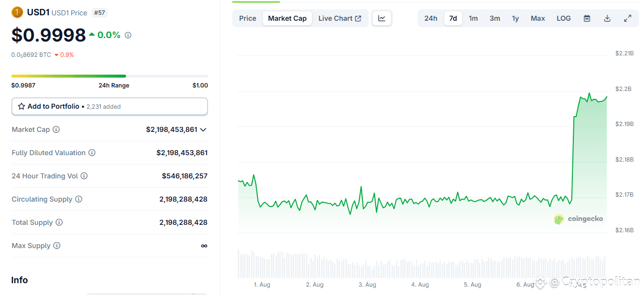644x295 pixels.
Task: Click the Total Supply 2,198,288,428 value
Action: (x=183, y=222)
